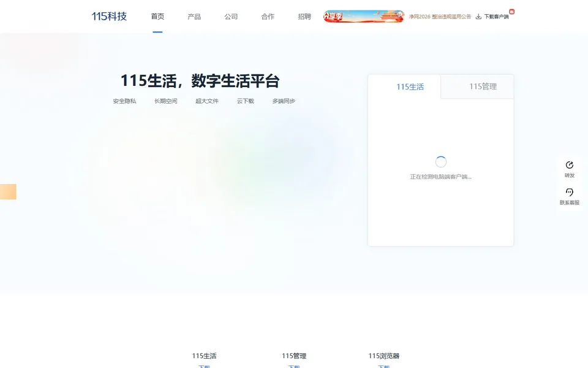Open the 合作 menu

click(x=268, y=17)
